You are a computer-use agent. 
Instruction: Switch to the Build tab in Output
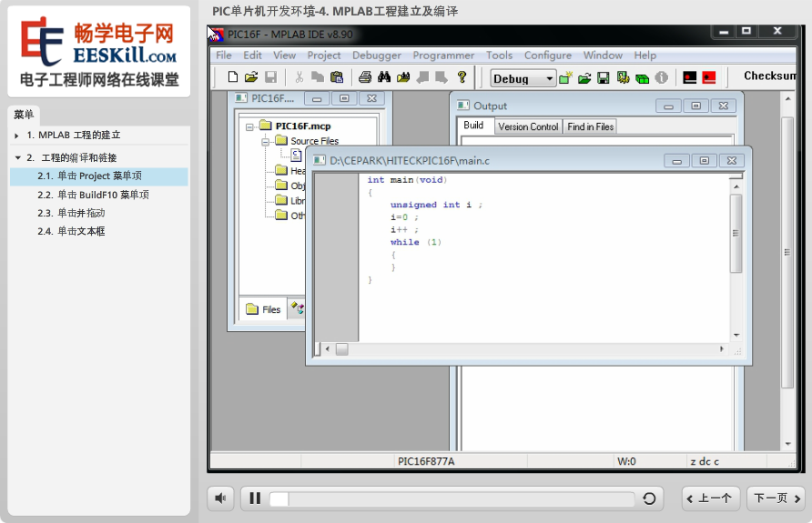click(473, 126)
